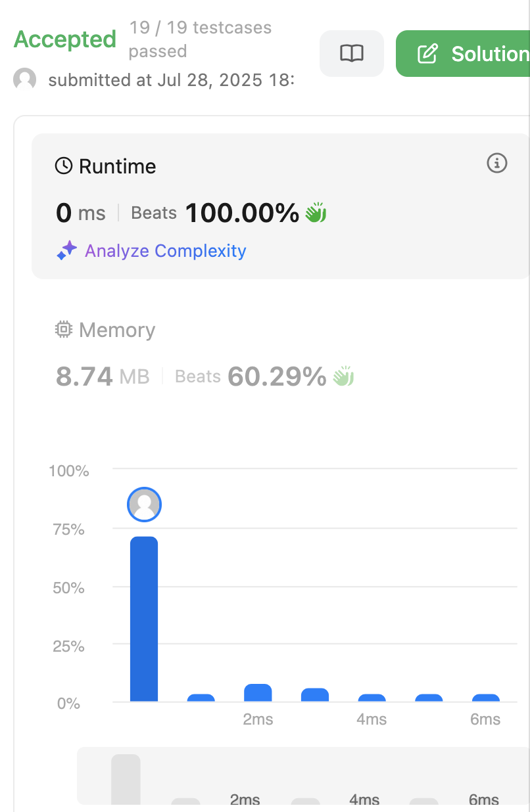Click the sparkle icon beside Analyze Complexity
530x812 pixels.
(x=66, y=250)
